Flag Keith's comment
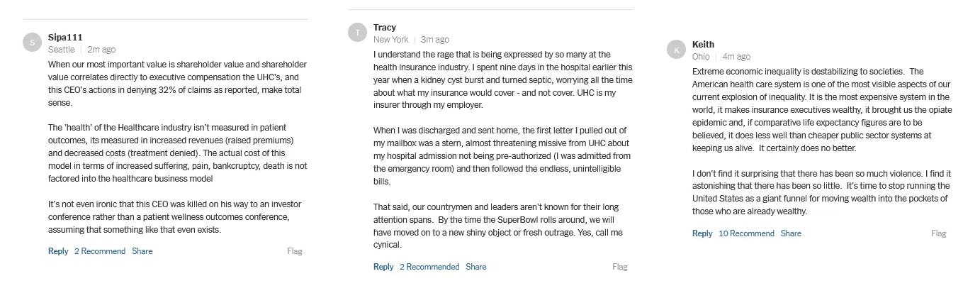The height and width of the screenshot is (298, 980). click(x=939, y=233)
